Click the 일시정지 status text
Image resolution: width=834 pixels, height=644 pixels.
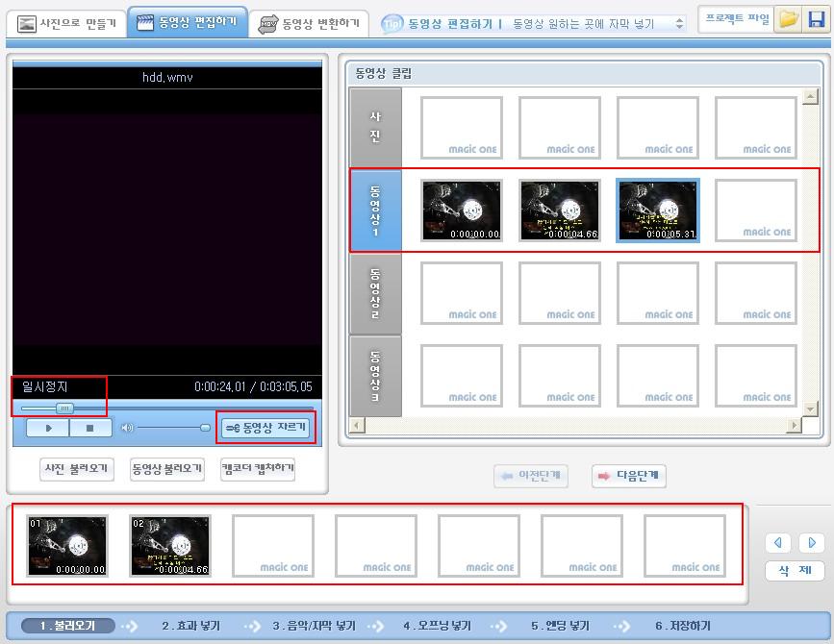pos(44,386)
